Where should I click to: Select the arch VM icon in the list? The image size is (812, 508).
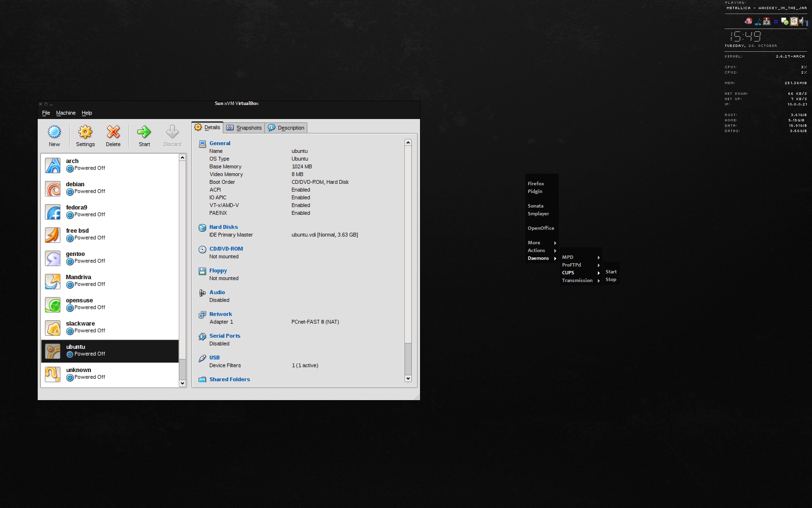coord(53,165)
